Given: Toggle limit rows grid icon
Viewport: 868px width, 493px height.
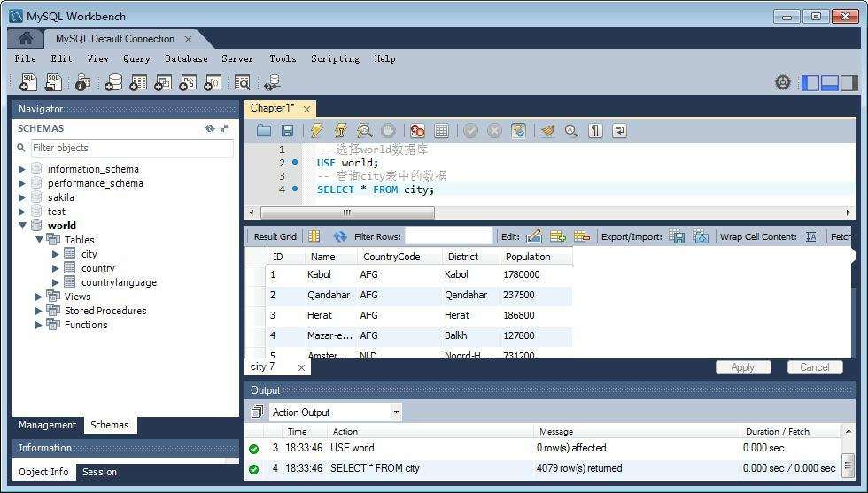Looking at the screenshot, I should [441, 131].
